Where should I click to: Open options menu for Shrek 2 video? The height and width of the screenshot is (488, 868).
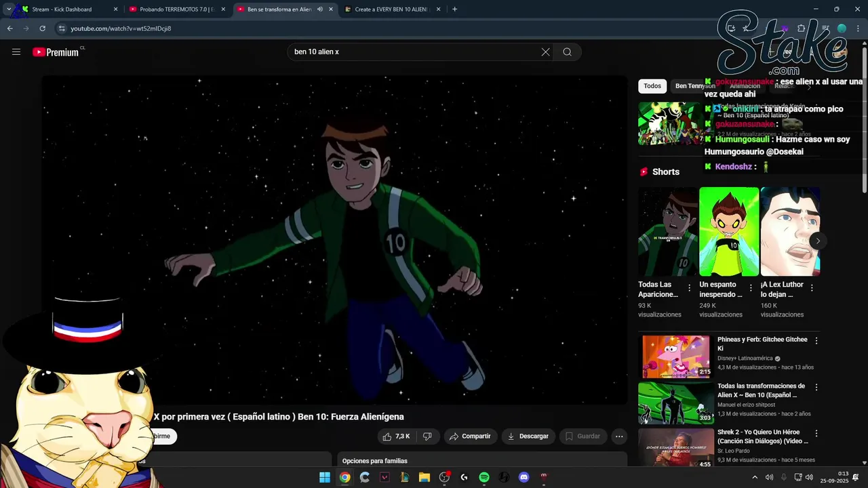coord(816,433)
